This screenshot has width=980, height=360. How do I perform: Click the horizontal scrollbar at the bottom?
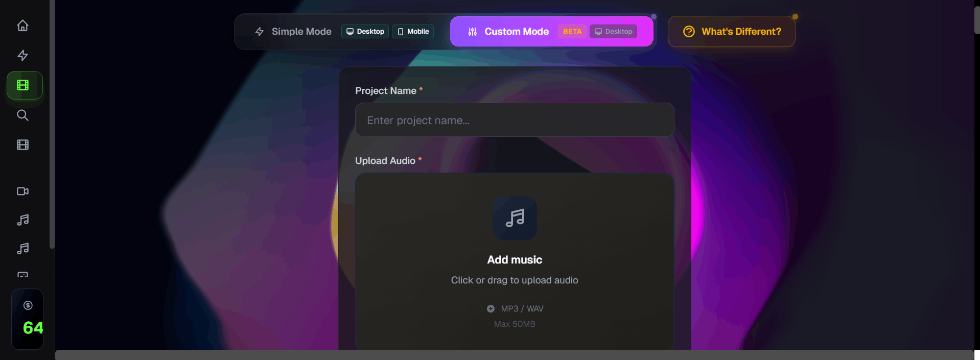514,355
